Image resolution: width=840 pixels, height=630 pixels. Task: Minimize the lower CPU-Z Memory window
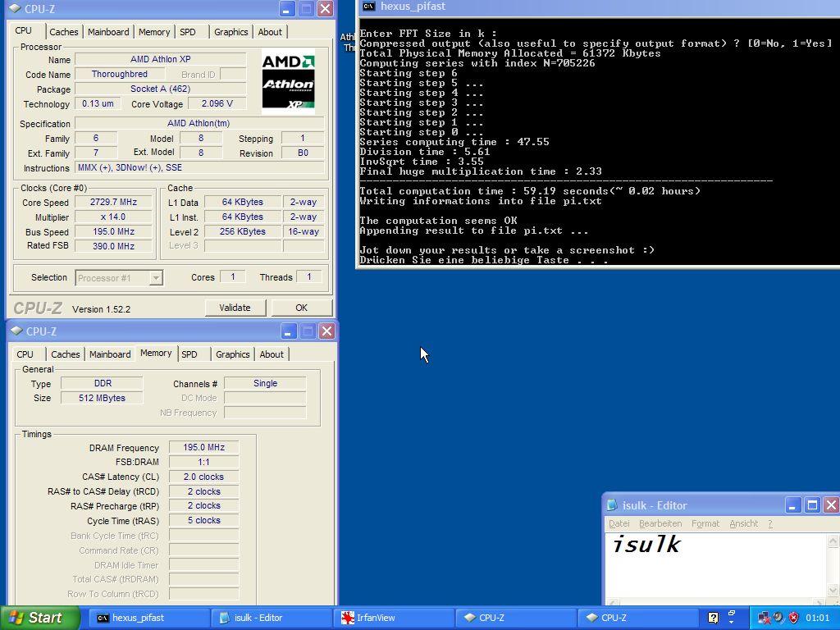(288, 331)
